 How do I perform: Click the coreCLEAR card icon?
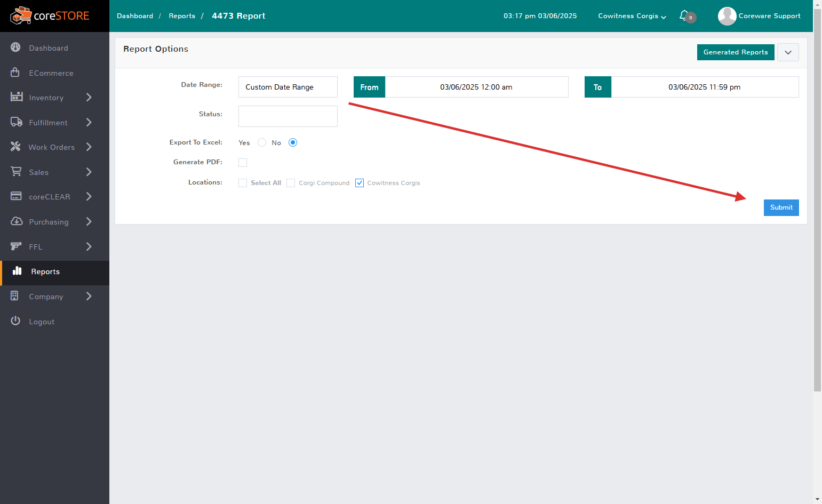point(16,196)
